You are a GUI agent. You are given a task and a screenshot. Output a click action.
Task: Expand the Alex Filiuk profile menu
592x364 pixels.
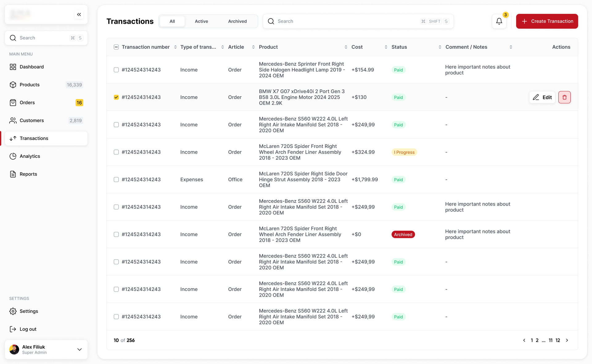click(80, 350)
